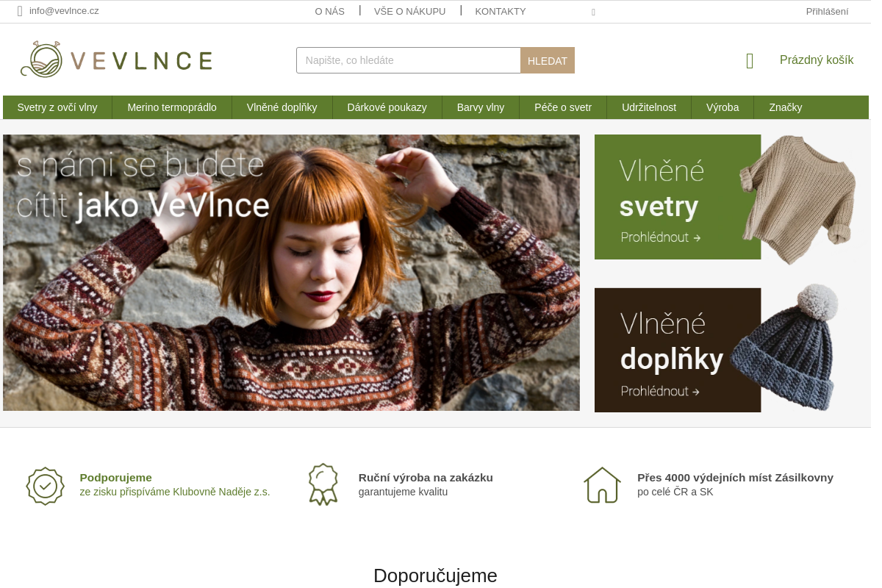Image resolution: width=882 pixels, height=588 pixels.
Task: Click the checkmark badge icon beside Podporujeme
Action: point(45,486)
